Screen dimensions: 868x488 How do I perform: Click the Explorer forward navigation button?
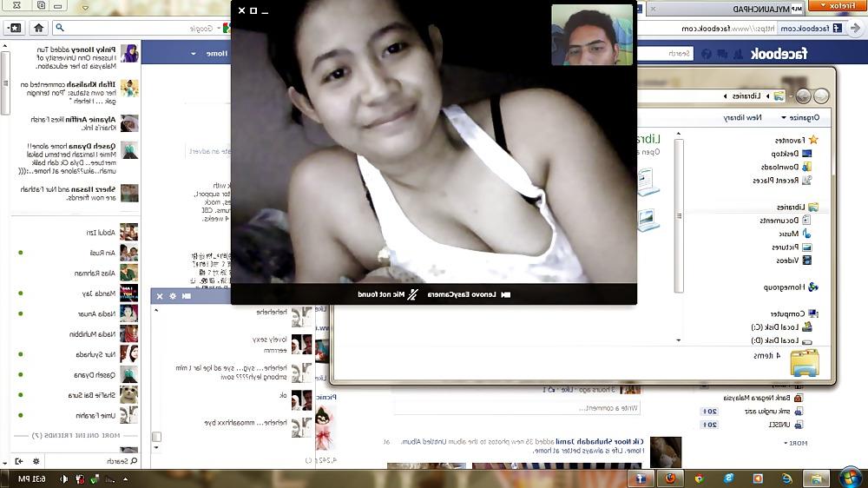pos(803,96)
